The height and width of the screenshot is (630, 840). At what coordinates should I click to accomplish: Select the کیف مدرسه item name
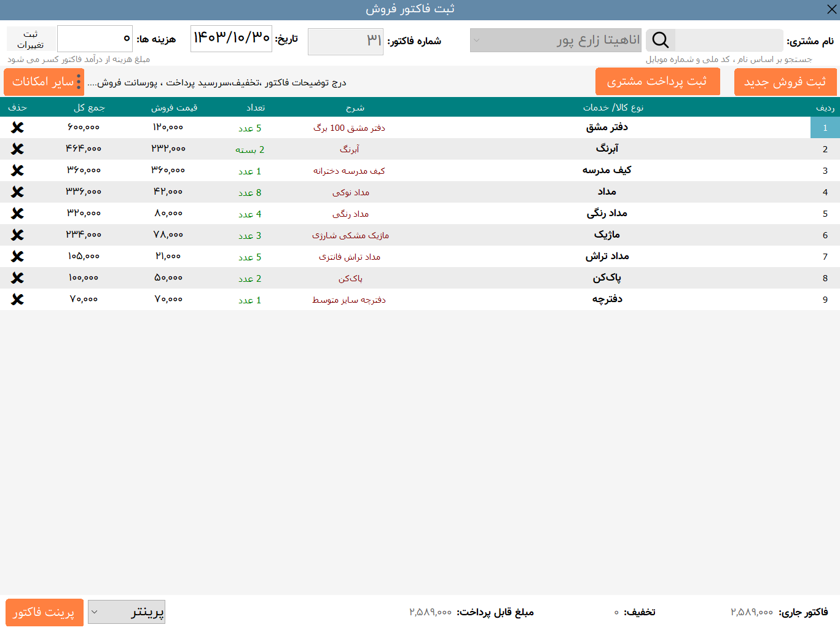607,170
